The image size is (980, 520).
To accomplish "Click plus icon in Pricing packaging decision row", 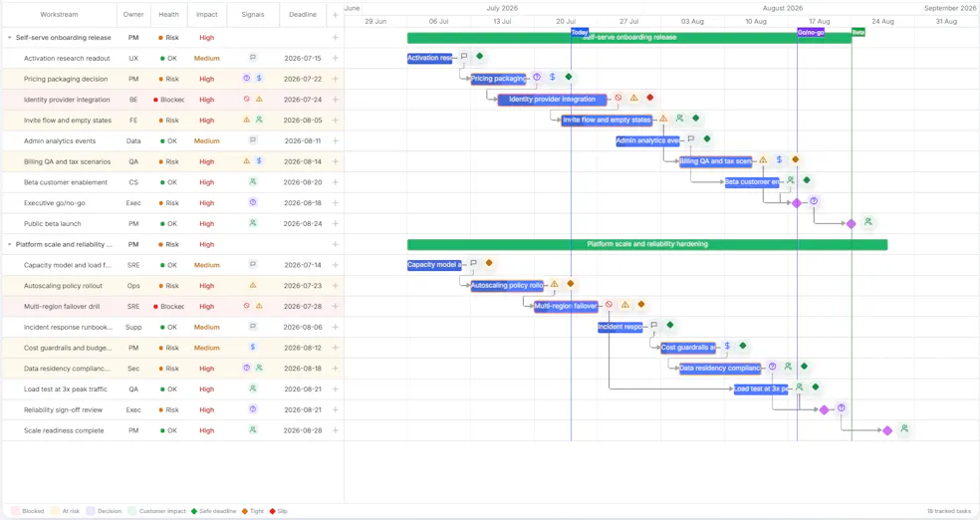I will tap(335, 79).
